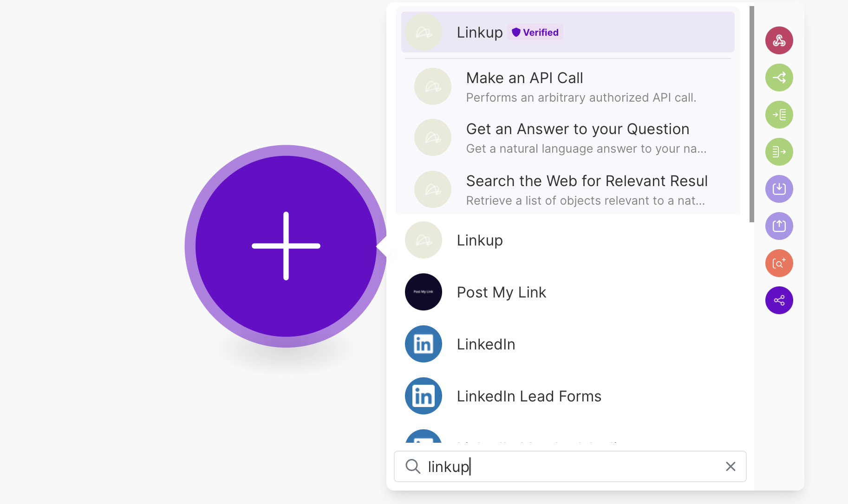Viewport: 848px width, 504px height.
Task: Click the Search the Web module icon
Action: tap(433, 189)
